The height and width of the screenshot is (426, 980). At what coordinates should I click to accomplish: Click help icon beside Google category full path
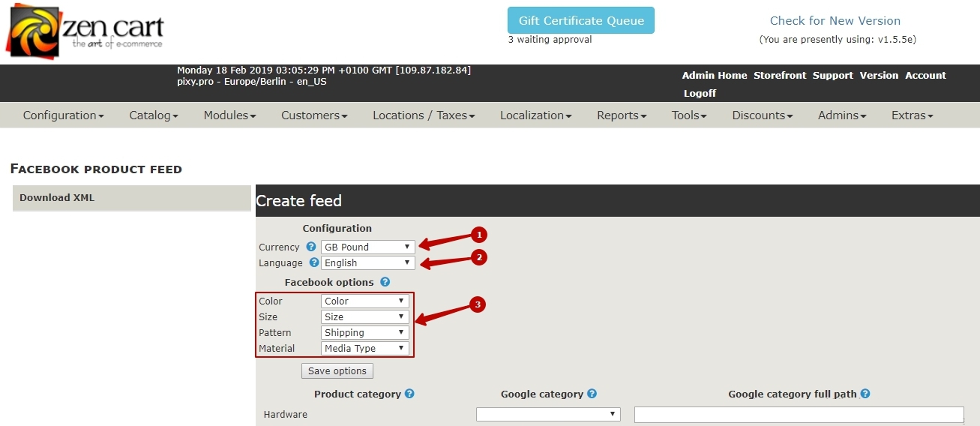click(x=865, y=394)
